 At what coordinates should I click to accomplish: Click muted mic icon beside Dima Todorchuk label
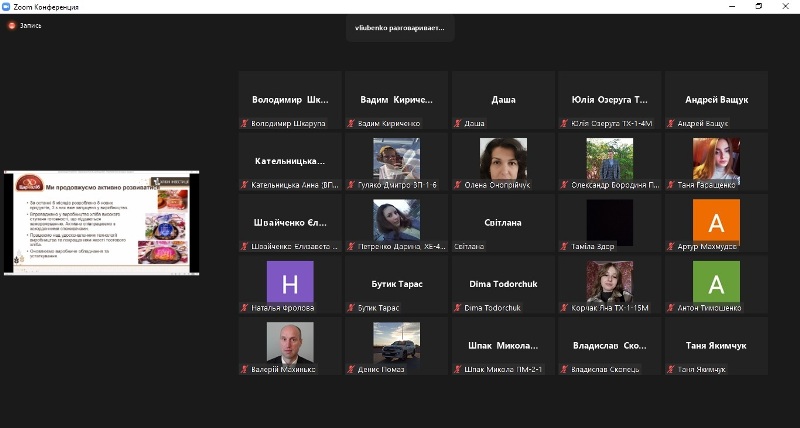pyautogui.click(x=458, y=308)
